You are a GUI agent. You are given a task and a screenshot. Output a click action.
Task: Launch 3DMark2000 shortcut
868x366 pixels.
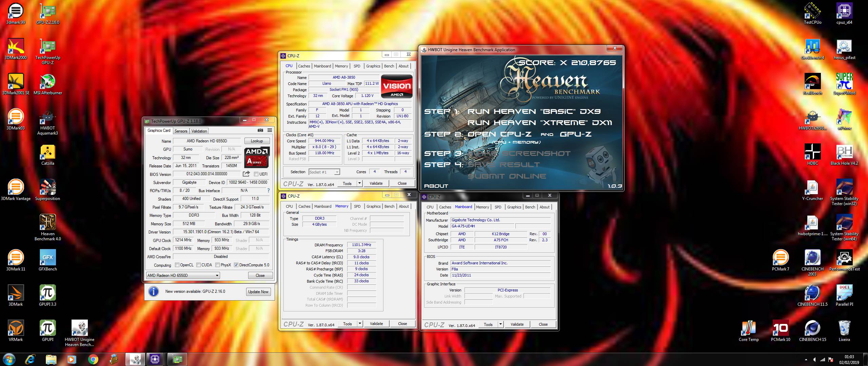click(x=16, y=49)
